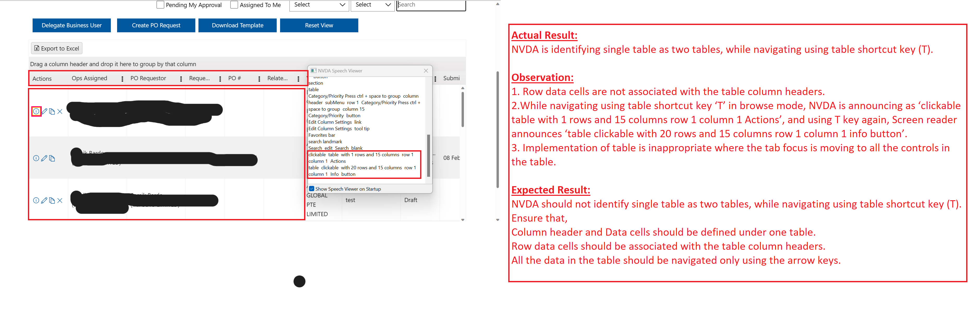Image resolution: width=980 pixels, height=313 pixels.
Task: Toggle Assigned To Me checkbox
Action: pos(234,5)
